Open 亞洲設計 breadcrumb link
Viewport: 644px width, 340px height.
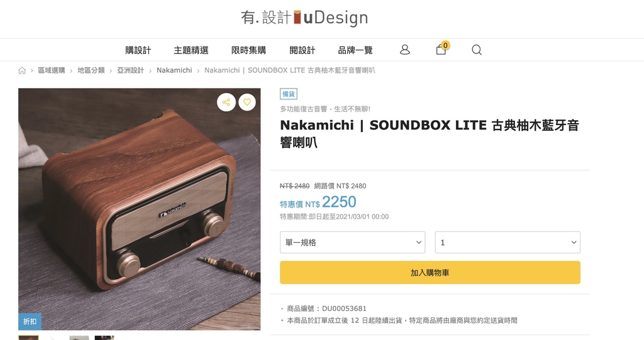131,70
